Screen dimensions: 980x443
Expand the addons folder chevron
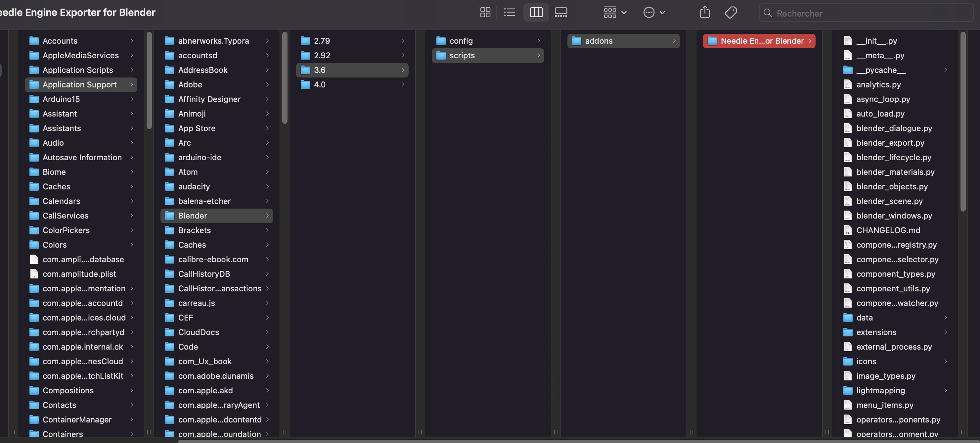pos(674,41)
